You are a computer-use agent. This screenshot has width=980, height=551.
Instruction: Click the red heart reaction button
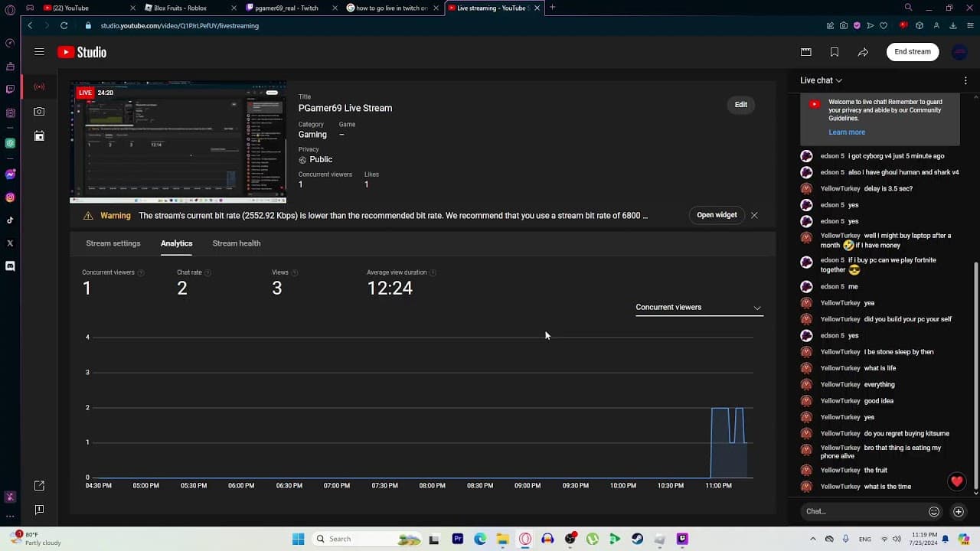pyautogui.click(x=956, y=481)
